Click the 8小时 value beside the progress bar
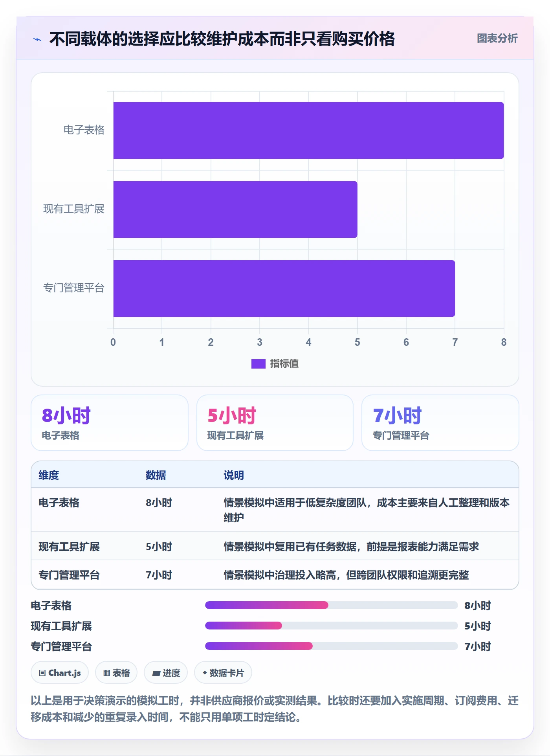This screenshot has height=756, width=550. click(478, 606)
